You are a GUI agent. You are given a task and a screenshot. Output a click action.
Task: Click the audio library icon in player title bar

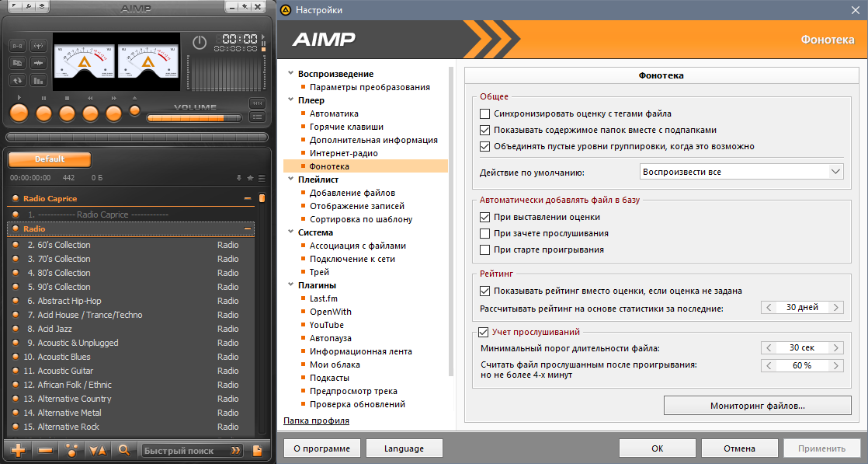coord(41,7)
